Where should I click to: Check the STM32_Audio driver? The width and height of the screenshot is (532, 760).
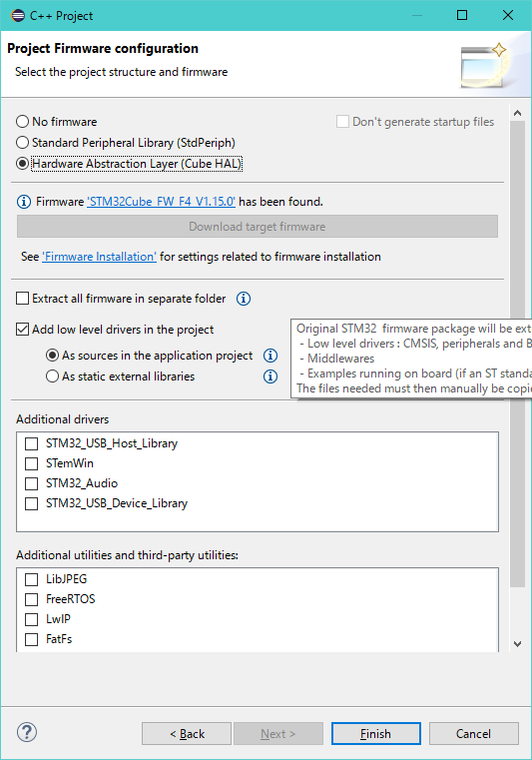click(32, 483)
